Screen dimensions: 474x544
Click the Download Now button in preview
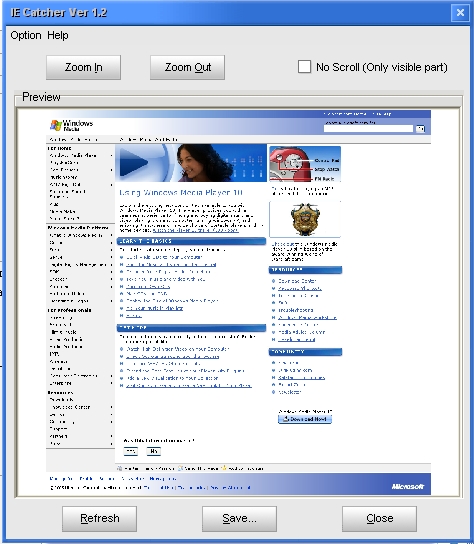(x=305, y=419)
